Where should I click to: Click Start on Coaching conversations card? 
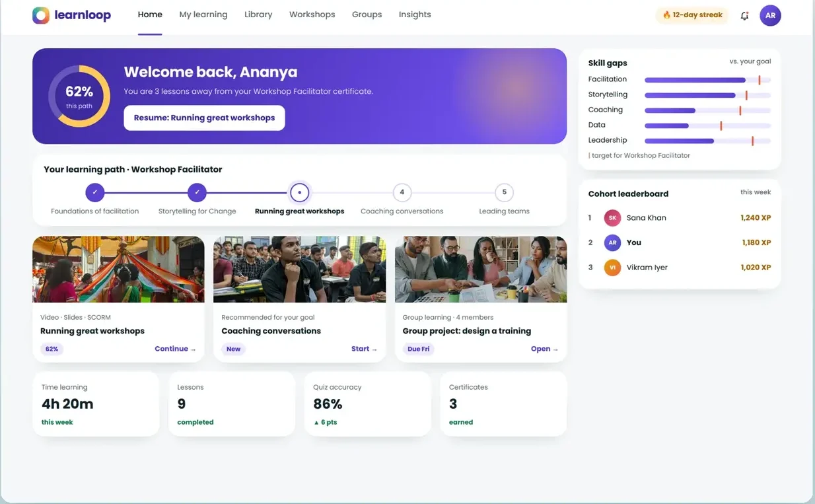point(364,349)
